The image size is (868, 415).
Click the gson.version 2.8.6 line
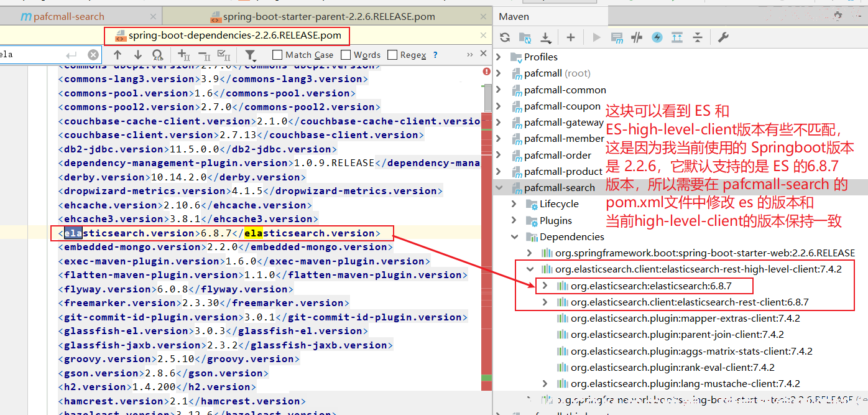click(x=163, y=373)
